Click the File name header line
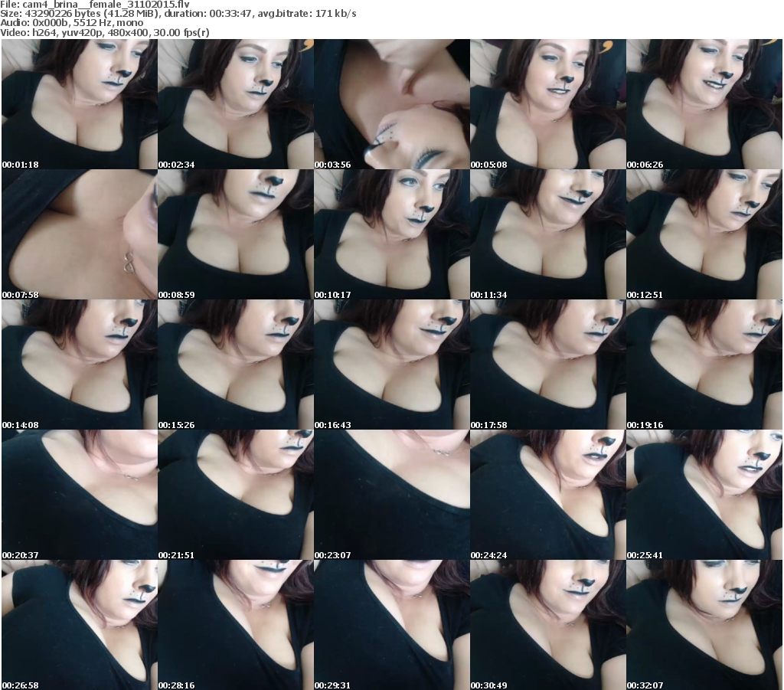The image size is (784, 690). click(95, 5)
